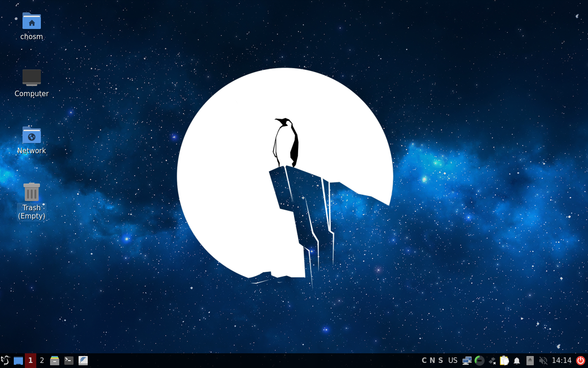
Task: Enable the disconnected device tray indicator
Action: coord(492,361)
